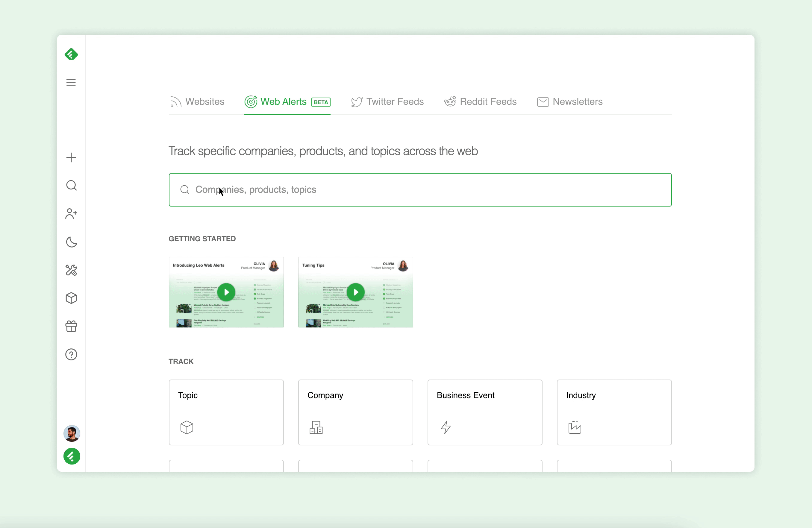812x528 pixels.
Task: Click the Feedly logo at top of sidebar
Action: point(71,54)
